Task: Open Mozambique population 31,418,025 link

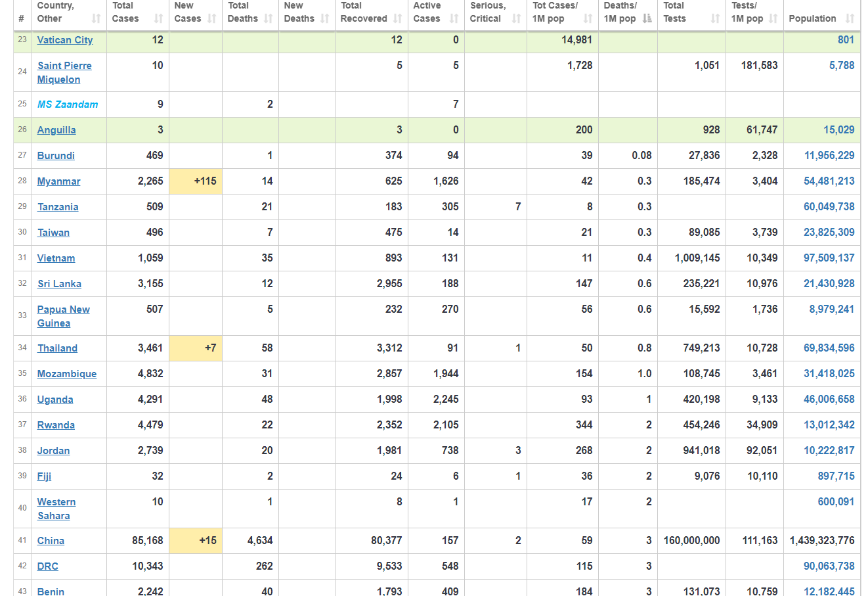Action: [829, 374]
